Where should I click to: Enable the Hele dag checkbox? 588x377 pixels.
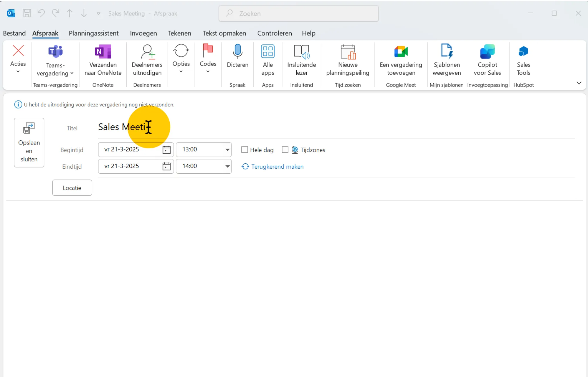244,150
